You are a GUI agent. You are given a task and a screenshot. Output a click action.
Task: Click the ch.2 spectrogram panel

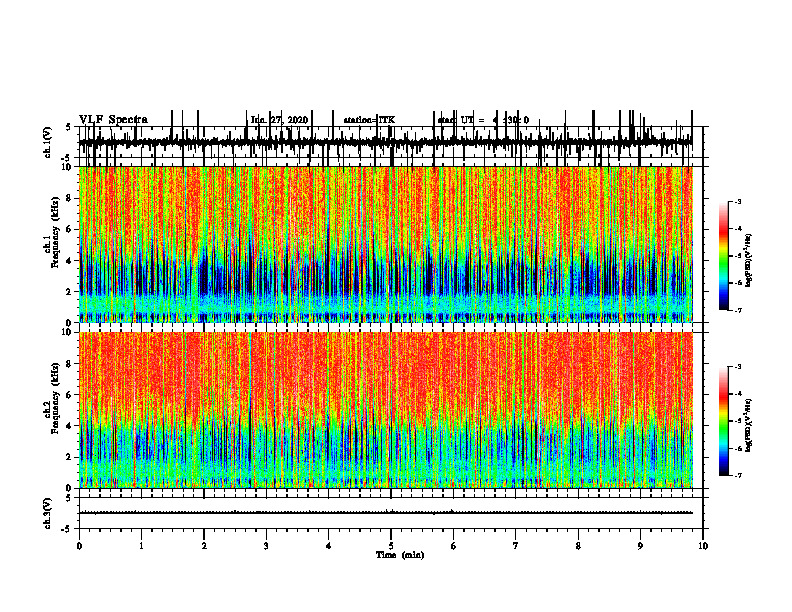click(385, 410)
